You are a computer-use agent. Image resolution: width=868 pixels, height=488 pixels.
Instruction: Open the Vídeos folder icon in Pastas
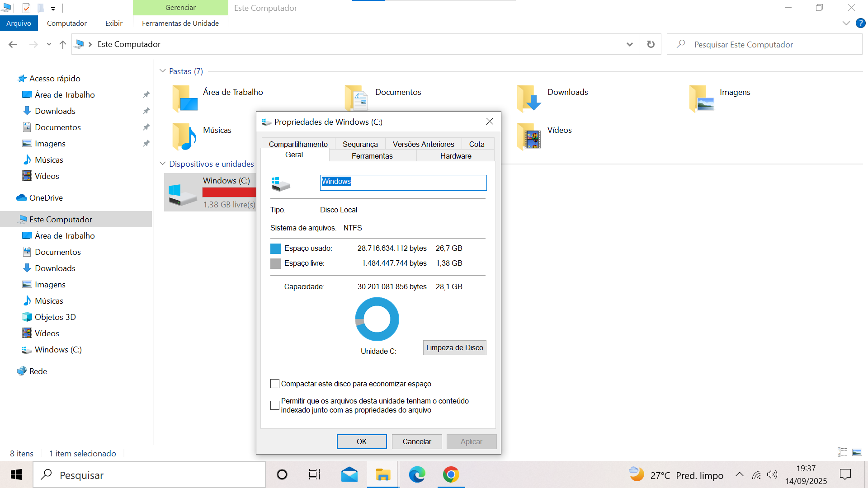click(x=529, y=136)
